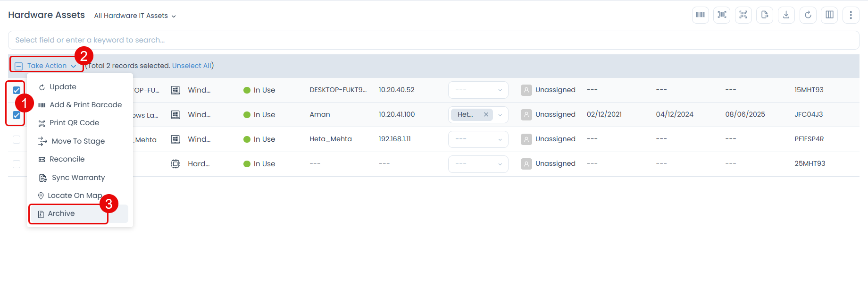
Task: Click the export file icon
Action: click(765, 15)
